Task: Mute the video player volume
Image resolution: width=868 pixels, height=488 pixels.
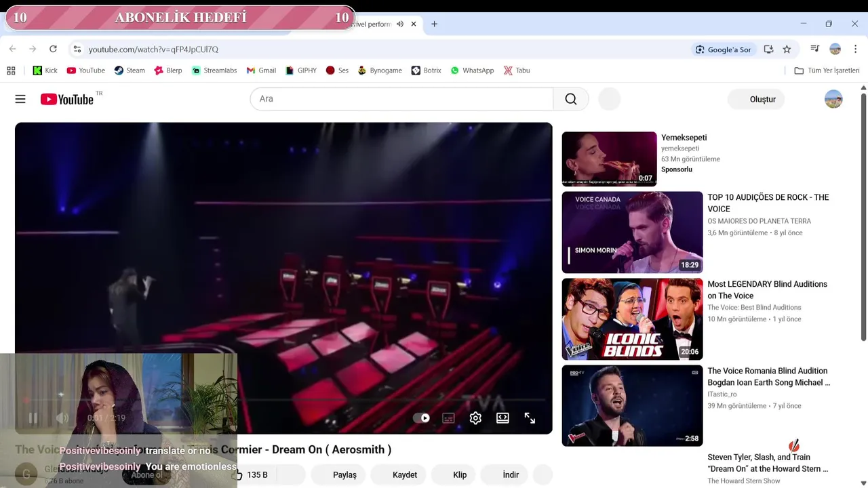Action: click(x=62, y=418)
